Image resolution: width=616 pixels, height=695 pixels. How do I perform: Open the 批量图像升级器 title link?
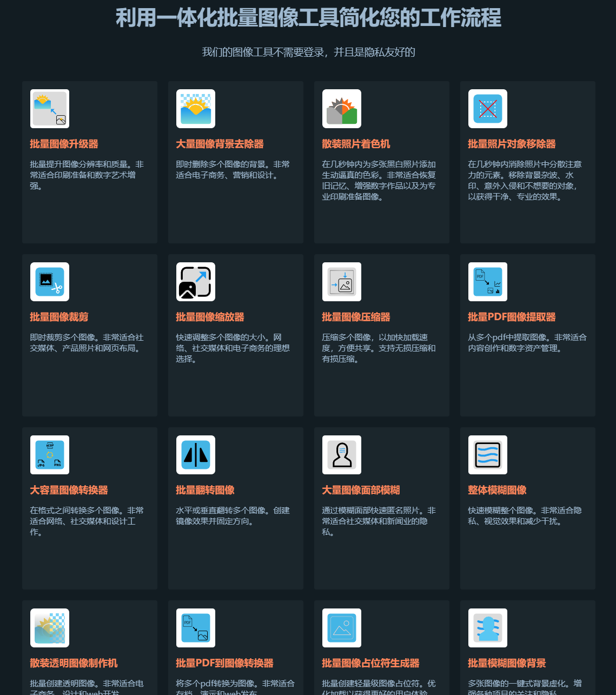64,144
